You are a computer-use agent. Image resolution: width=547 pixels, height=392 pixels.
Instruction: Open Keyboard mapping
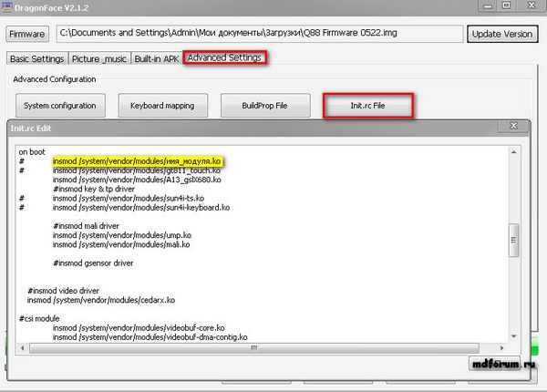[x=162, y=106]
